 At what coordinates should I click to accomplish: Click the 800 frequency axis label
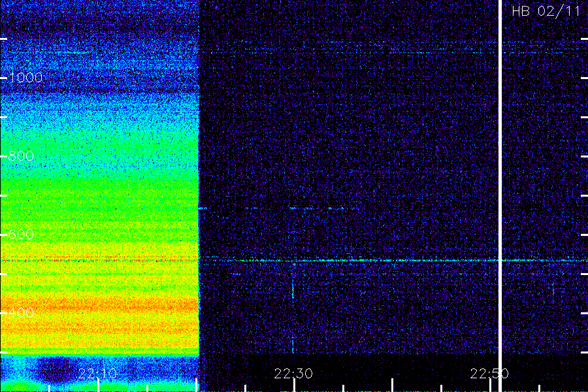pyautogui.click(x=21, y=156)
